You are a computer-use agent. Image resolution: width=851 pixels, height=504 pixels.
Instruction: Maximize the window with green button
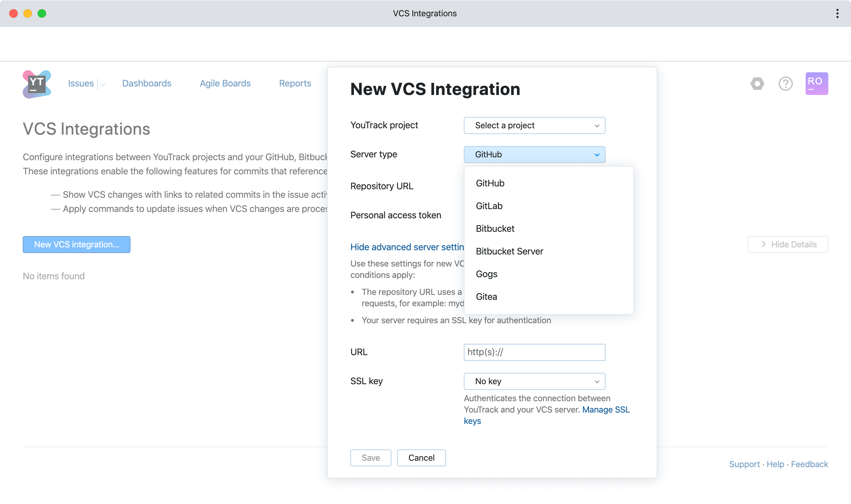coord(42,13)
